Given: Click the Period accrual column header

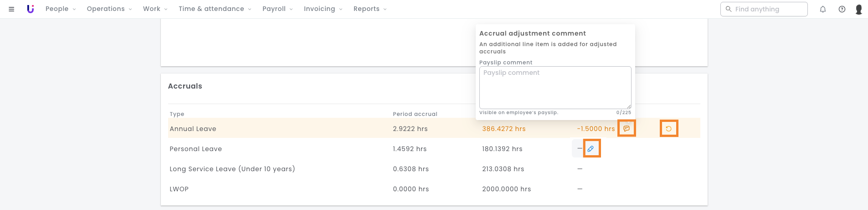Looking at the screenshot, I should pos(415,114).
